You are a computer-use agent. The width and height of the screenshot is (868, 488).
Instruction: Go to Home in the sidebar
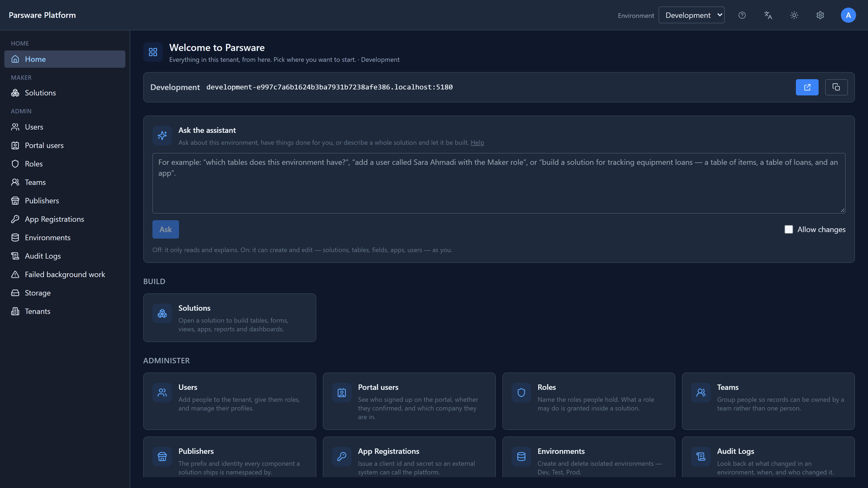click(65, 59)
